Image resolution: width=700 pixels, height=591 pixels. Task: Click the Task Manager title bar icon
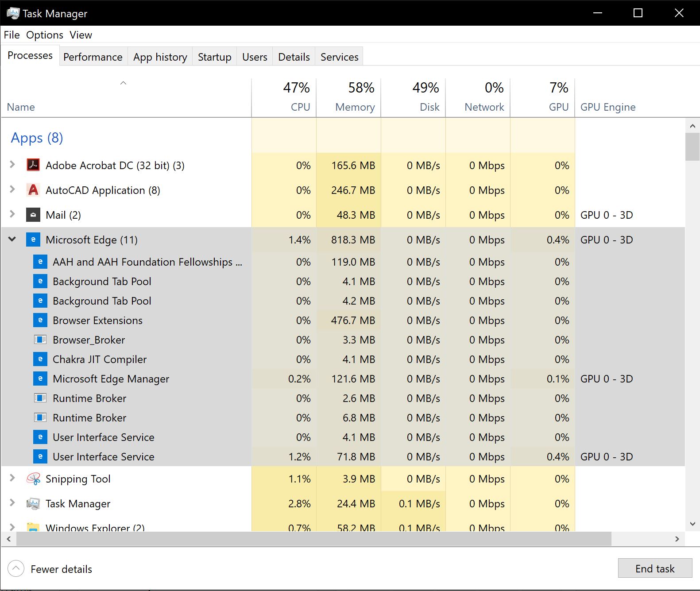click(13, 13)
